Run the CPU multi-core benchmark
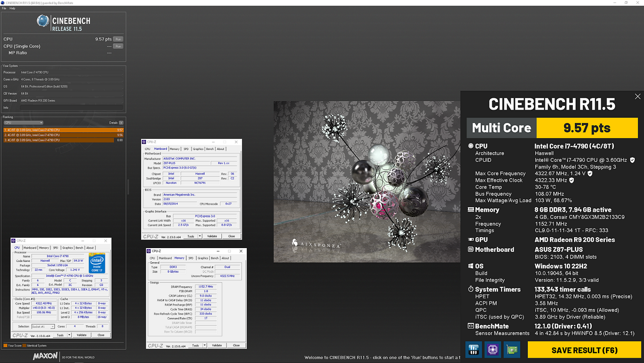The image size is (644, 363). click(118, 39)
